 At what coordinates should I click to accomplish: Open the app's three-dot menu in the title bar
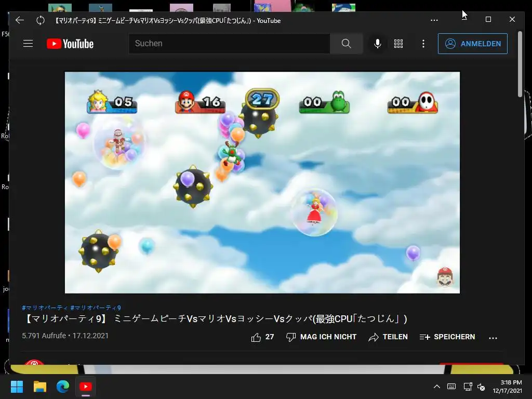click(x=434, y=20)
